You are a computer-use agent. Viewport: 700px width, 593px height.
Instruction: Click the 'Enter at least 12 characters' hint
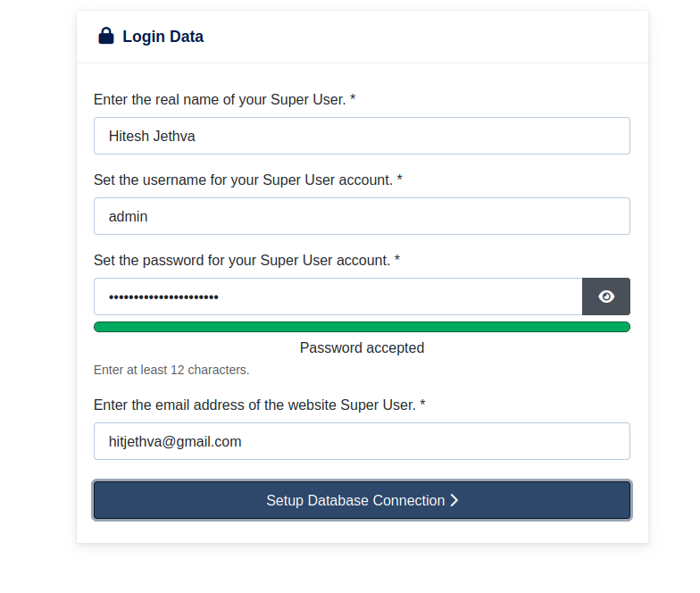tap(171, 370)
